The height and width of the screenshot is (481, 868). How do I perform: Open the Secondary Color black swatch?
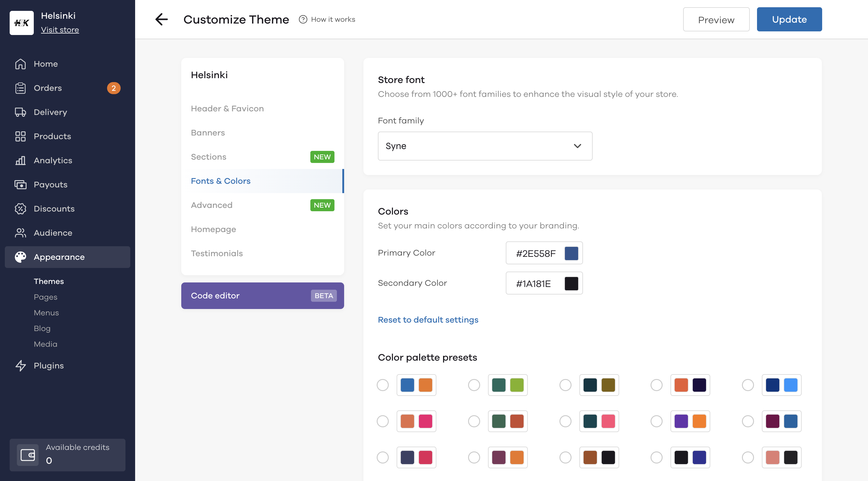click(x=571, y=283)
